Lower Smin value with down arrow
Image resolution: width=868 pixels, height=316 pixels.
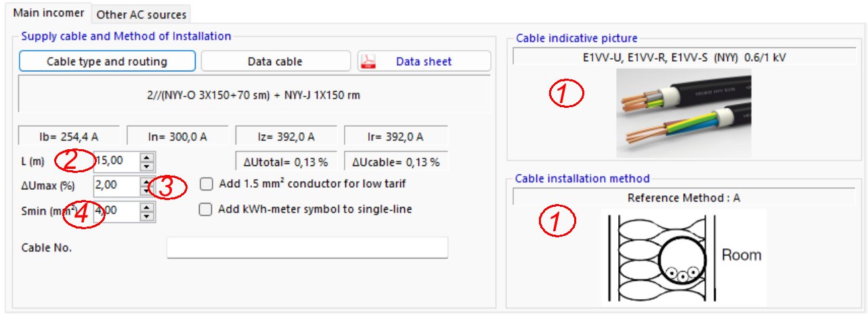pyautogui.click(x=148, y=216)
